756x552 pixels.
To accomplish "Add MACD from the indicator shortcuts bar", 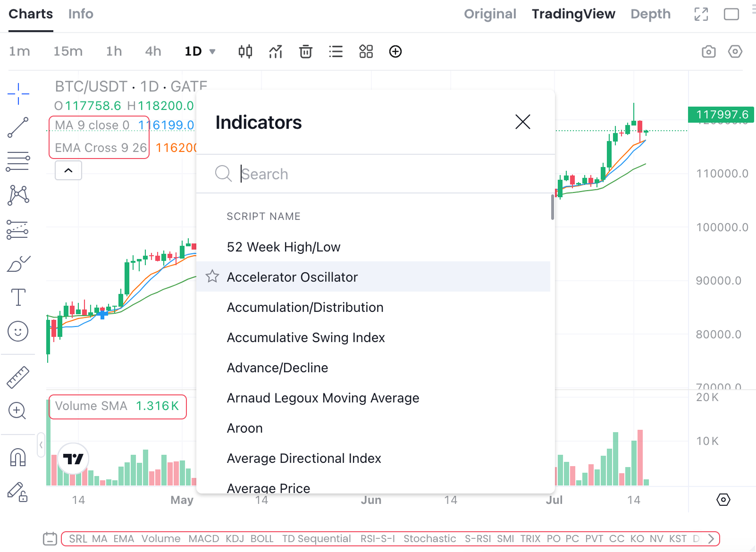I will pyautogui.click(x=203, y=539).
